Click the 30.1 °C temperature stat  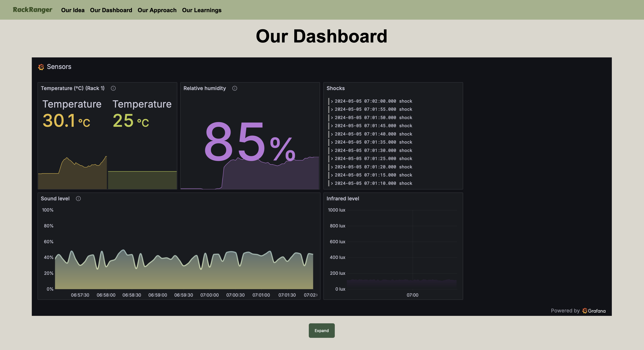click(66, 121)
